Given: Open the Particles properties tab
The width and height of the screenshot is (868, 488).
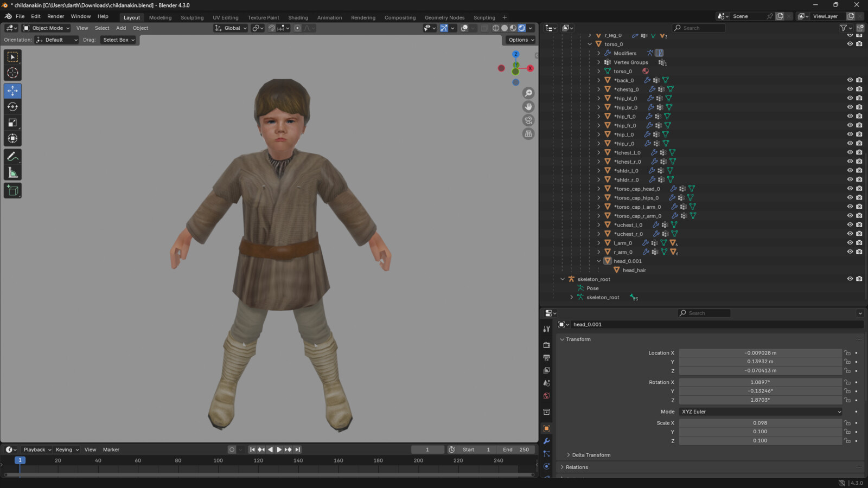Looking at the screenshot, I should [546, 453].
